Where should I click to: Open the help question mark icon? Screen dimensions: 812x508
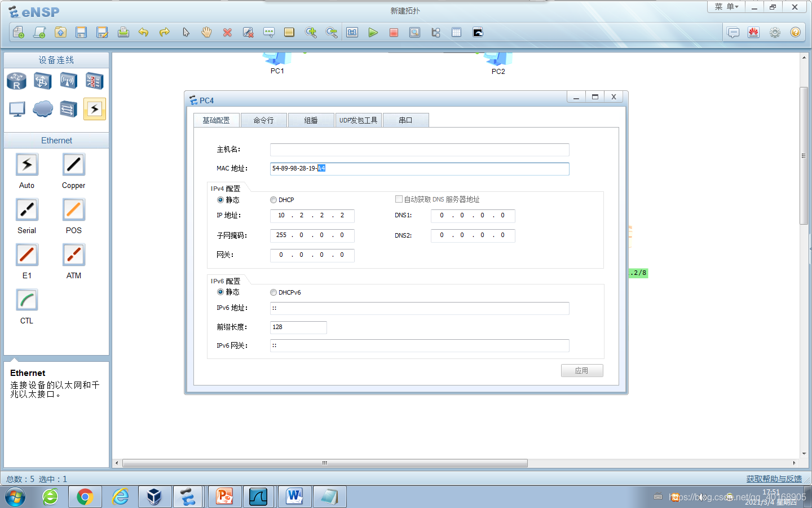[795, 32]
